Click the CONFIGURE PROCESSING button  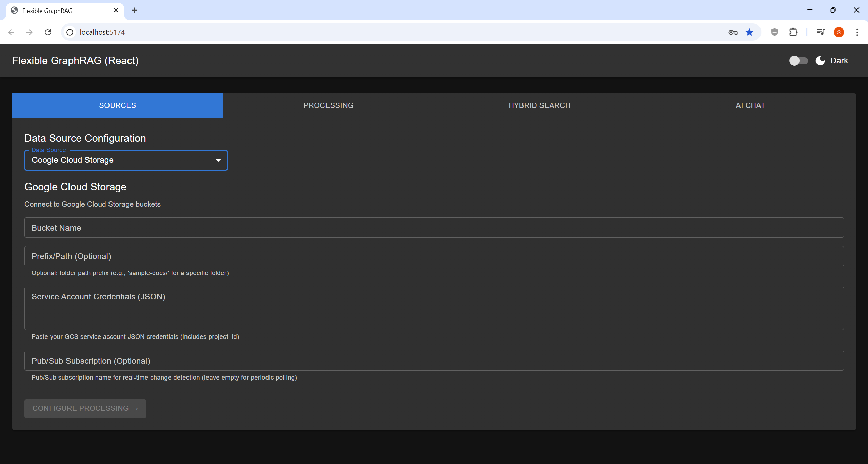click(85, 408)
